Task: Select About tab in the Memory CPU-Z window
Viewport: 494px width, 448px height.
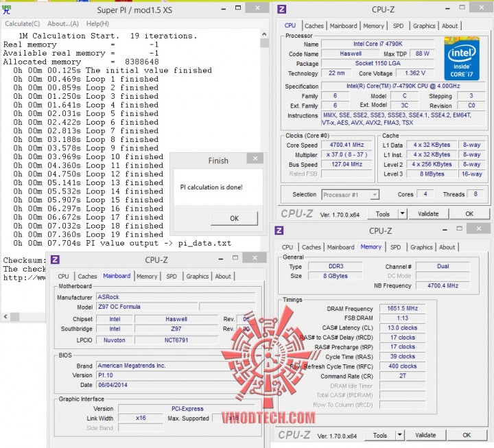Action: point(447,247)
